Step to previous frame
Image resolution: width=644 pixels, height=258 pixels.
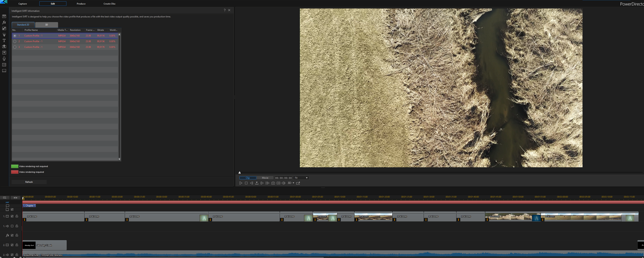[251, 183]
